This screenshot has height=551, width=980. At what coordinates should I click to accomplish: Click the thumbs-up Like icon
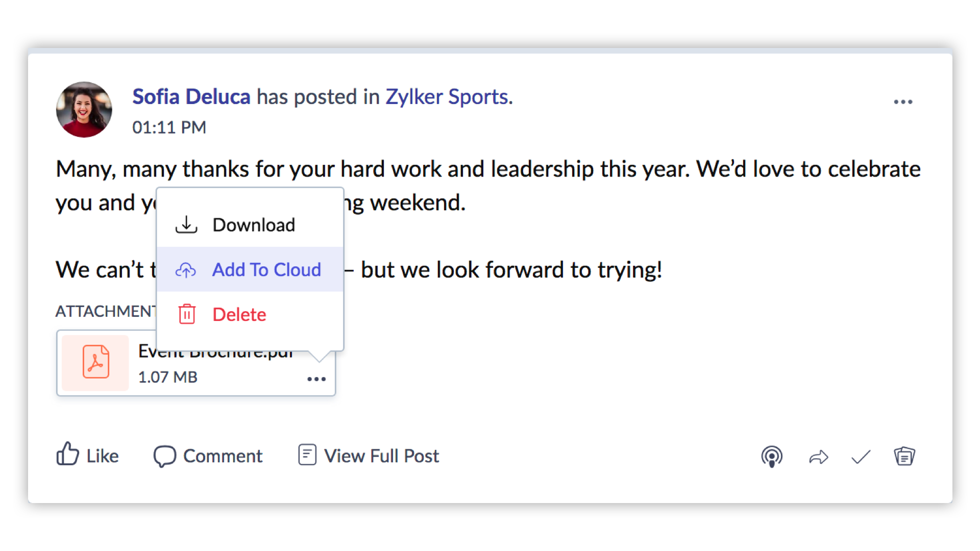pos(67,454)
